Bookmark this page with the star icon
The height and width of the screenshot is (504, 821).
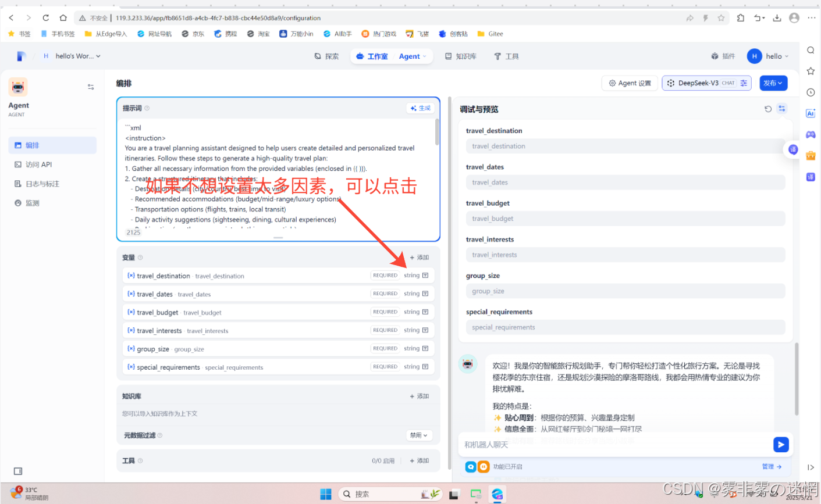click(721, 18)
